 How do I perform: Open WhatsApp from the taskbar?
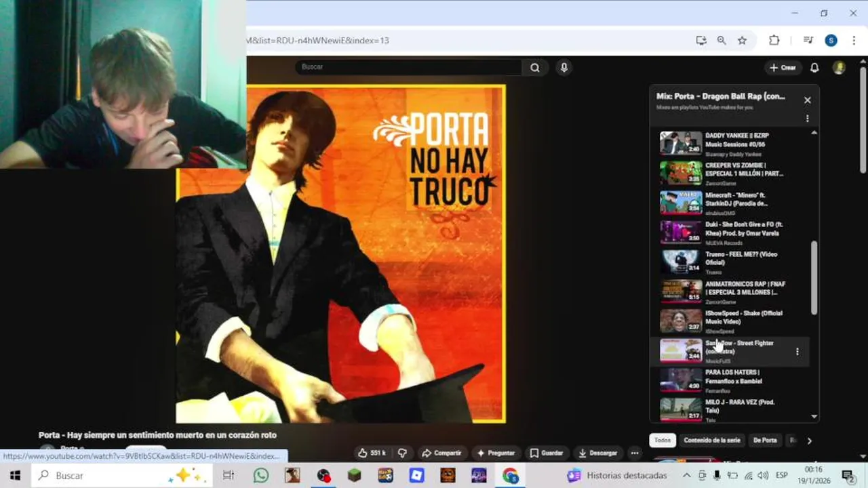coord(261,476)
